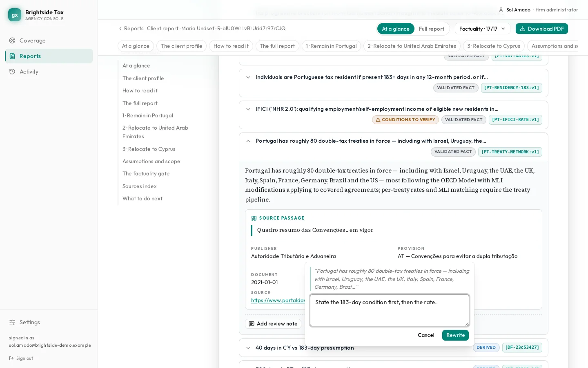Jump to 'Assumptions and scope' in outline
588x368 pixels.
pos(151,162)
